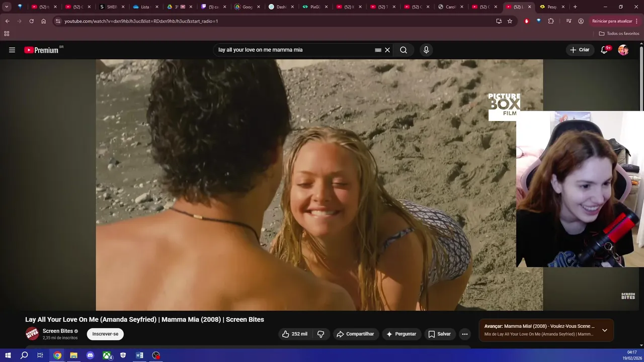
Task: Open more actions three-dot menu
Action: click(465, 334)
